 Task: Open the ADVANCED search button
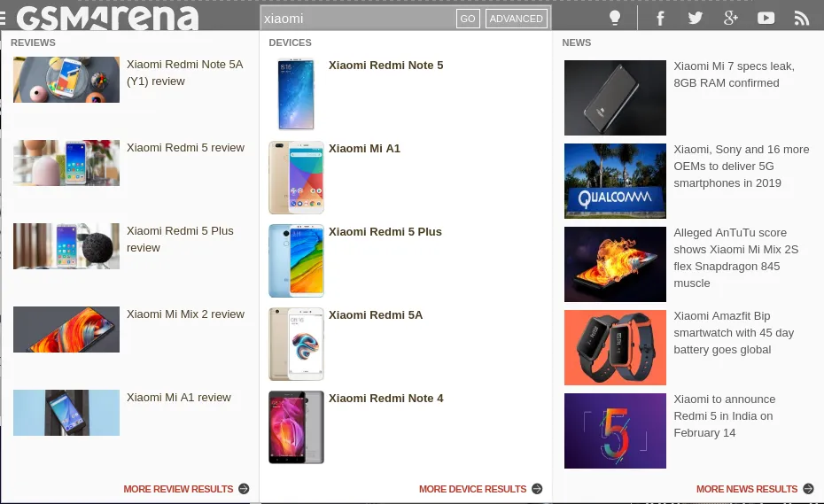click(x=516, y=19)
